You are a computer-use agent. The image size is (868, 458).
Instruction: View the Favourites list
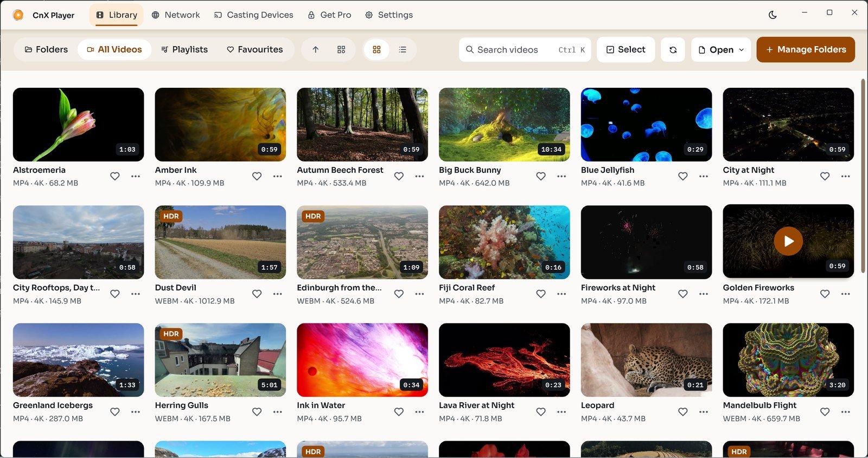[255, 49]
